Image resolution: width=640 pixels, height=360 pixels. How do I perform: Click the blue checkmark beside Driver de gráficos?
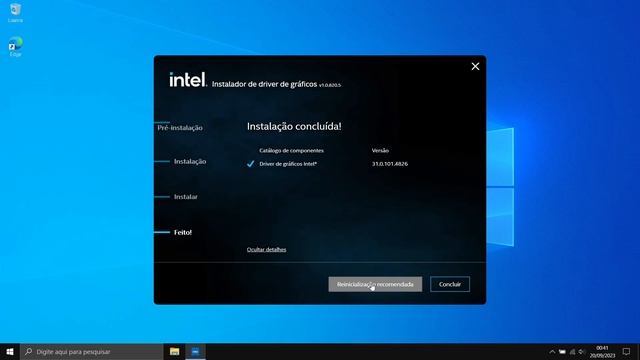click(x=251, y=164)
